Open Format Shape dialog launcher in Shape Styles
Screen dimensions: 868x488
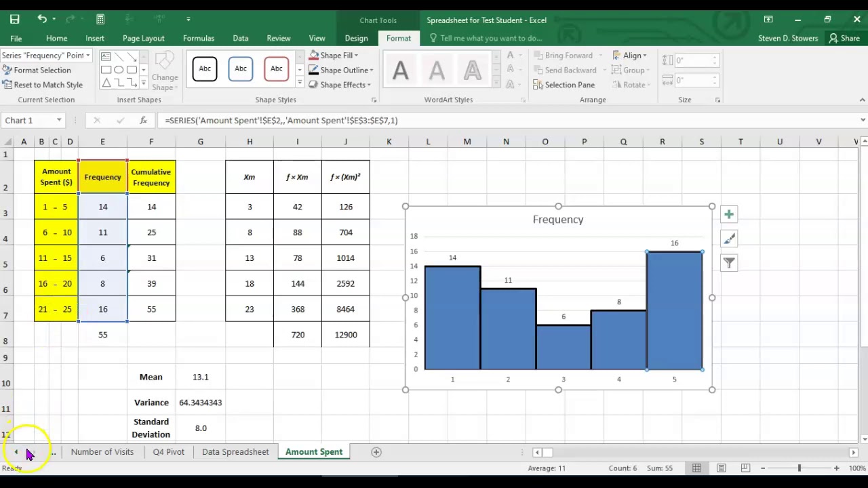[374, 100]
